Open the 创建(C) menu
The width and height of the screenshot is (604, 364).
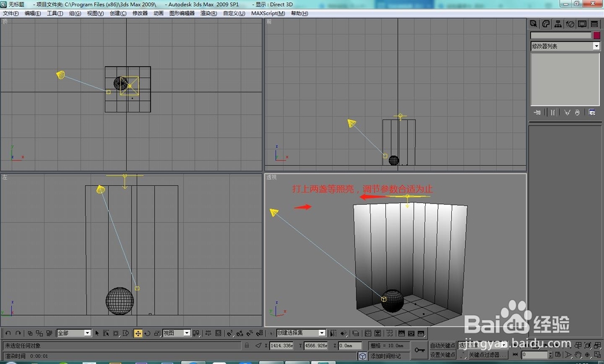click(118, 13)
